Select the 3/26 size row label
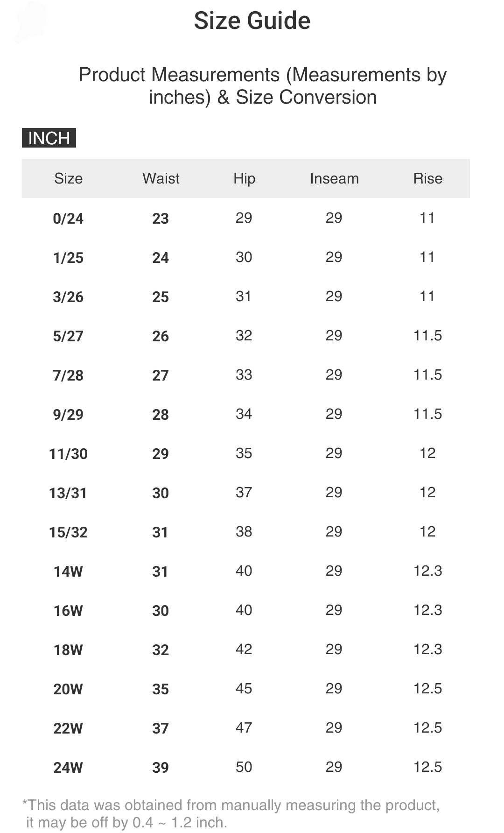Viewport: 504px width, 833px height. tap(68, 297)
